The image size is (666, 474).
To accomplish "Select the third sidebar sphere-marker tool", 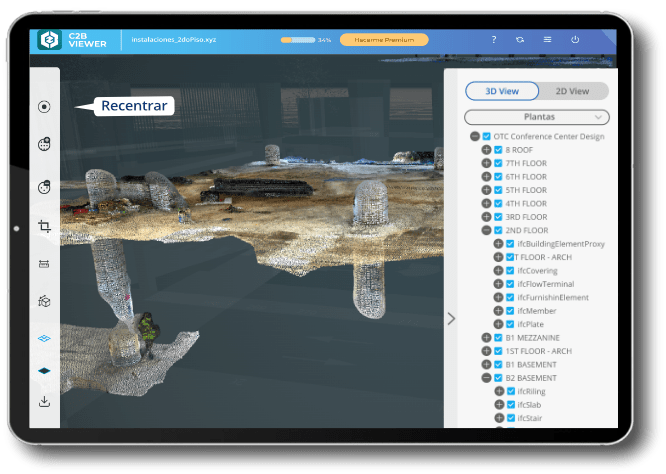I will [44, 186].
